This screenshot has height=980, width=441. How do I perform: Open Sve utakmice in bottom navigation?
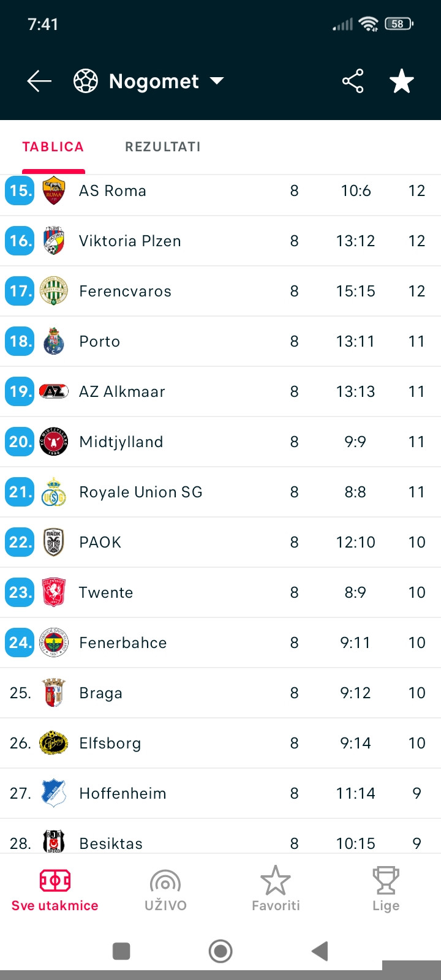click(x=55, y=891)
